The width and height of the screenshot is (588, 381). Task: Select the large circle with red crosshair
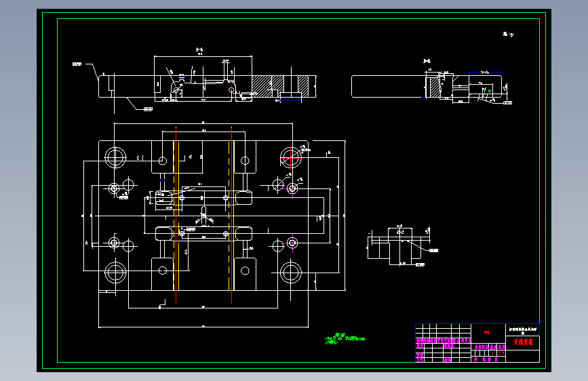(291, 158)
